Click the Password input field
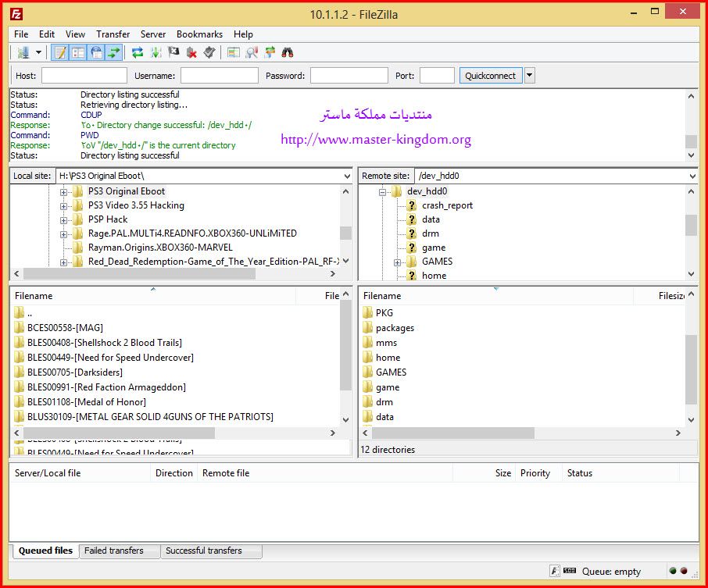Screen dimensions: 708x588 [x=349, y=76]
